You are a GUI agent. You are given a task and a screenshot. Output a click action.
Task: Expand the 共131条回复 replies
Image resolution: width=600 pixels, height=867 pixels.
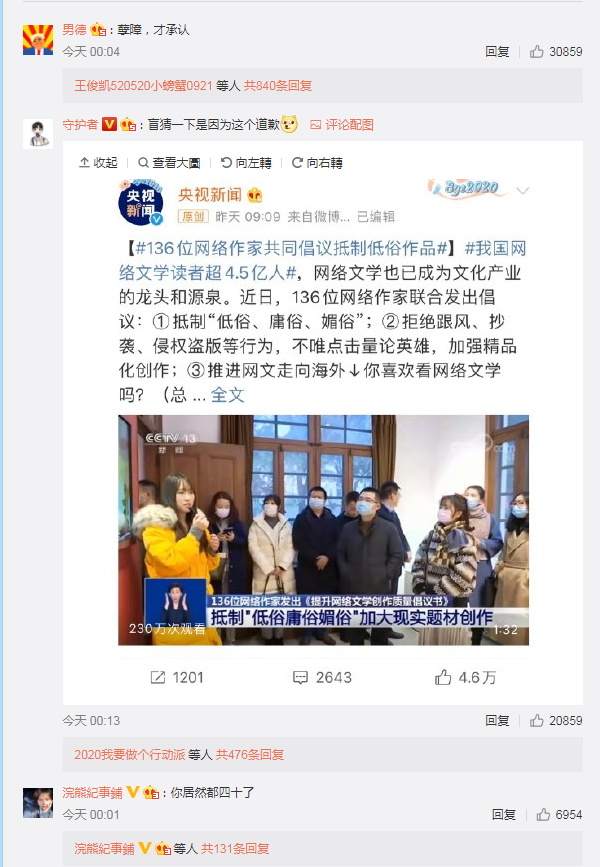tap(235, 849)
